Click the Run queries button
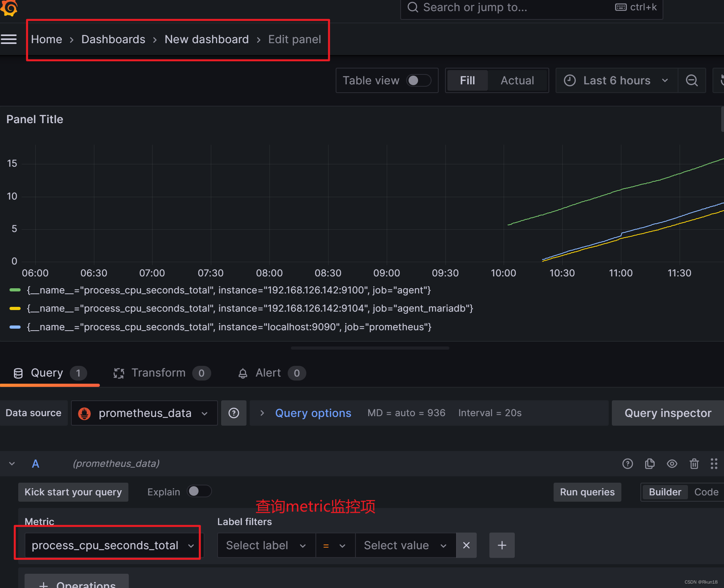724x588 pixels. (x=587, y=492)
